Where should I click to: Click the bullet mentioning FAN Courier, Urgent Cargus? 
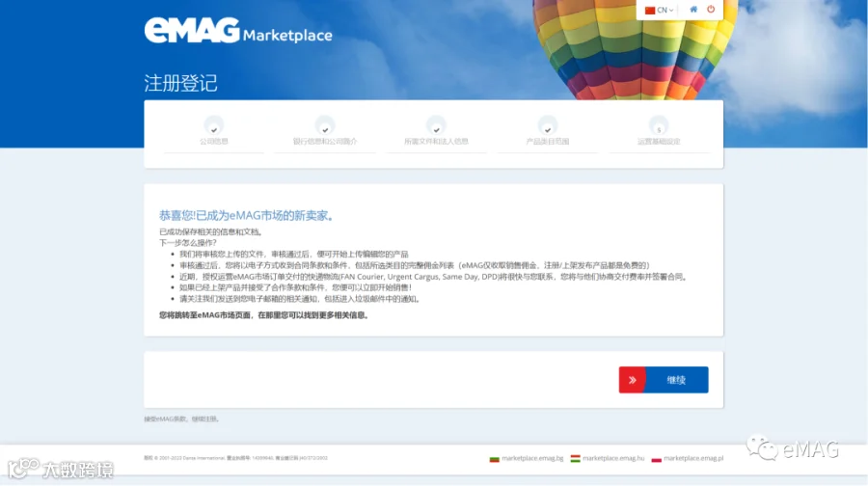point(433,276)
